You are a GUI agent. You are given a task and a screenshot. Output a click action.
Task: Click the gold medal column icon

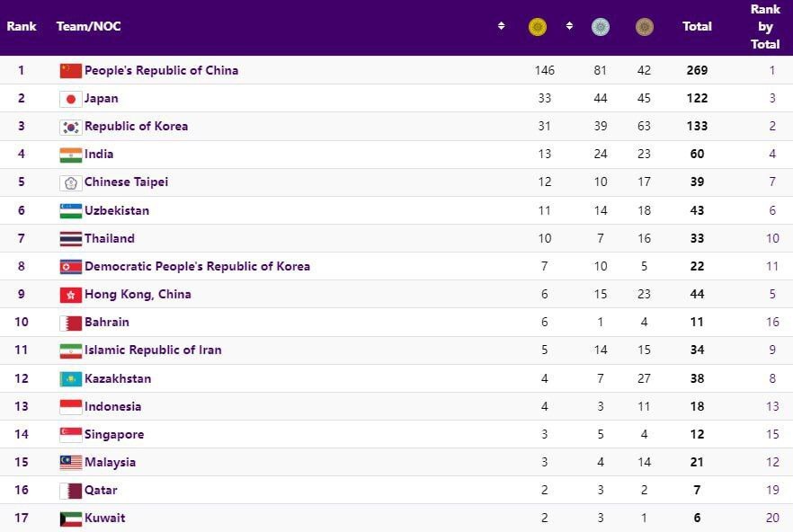(x=538, y=27)
